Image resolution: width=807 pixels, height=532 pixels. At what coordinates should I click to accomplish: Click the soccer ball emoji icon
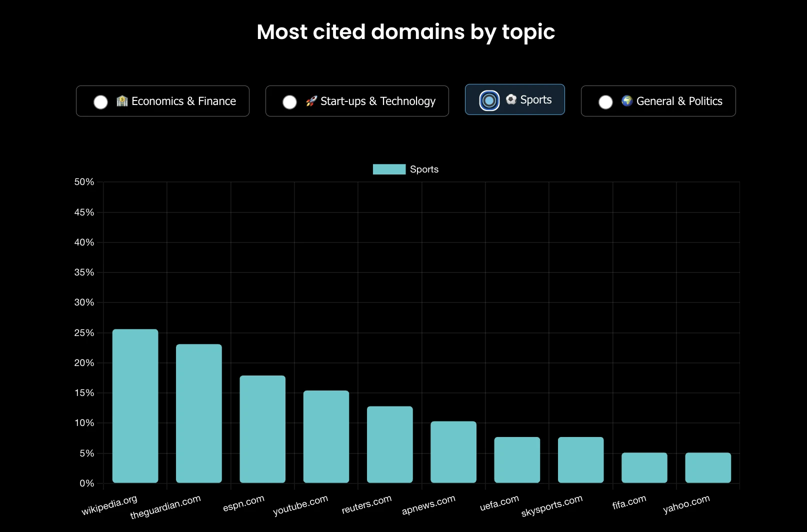pyautogui.click(x=511, y=99)
